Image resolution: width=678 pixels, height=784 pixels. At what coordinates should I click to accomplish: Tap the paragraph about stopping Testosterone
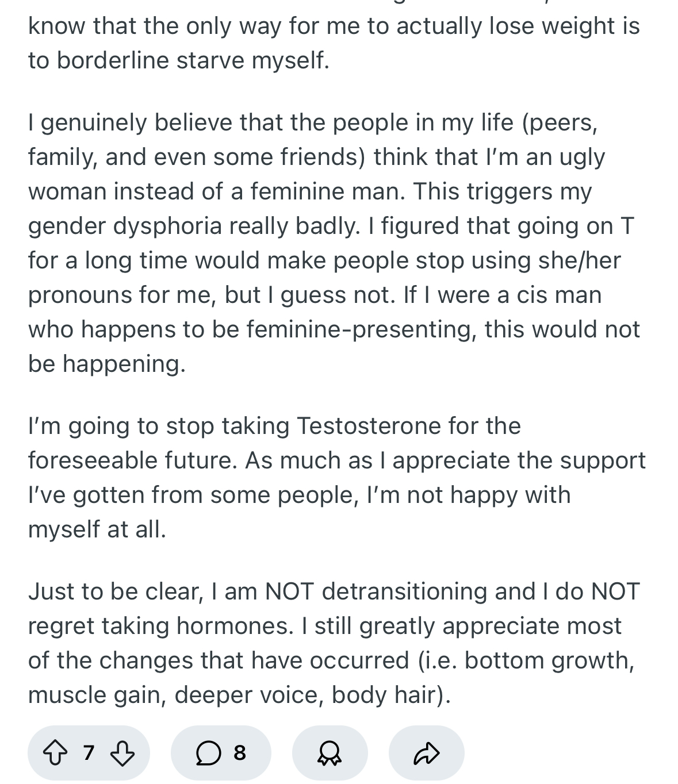(337, 478)
